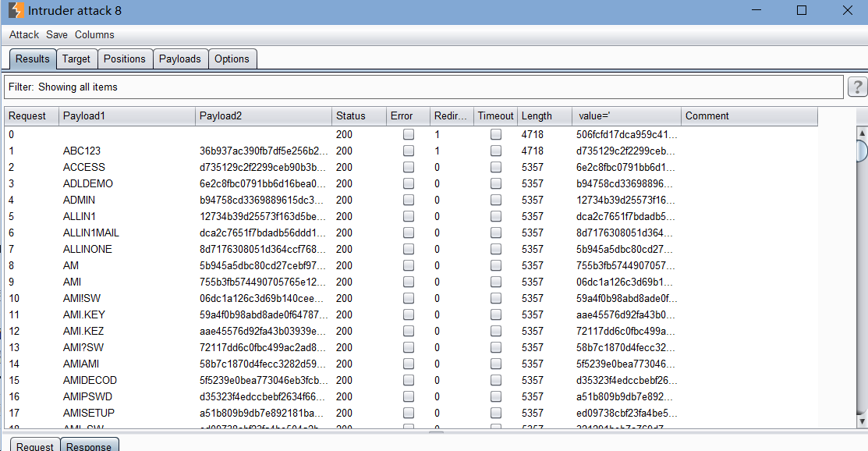The height and width of the screenshot is (451, 868).
Task: Switch to the Options tab
Action: click(x=232, y=59)
